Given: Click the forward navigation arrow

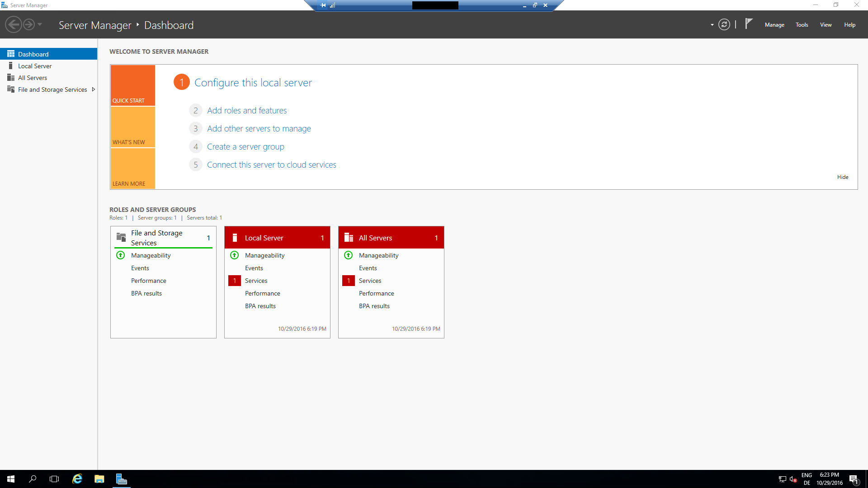Looking at the screenshot, I should point(29,24).
